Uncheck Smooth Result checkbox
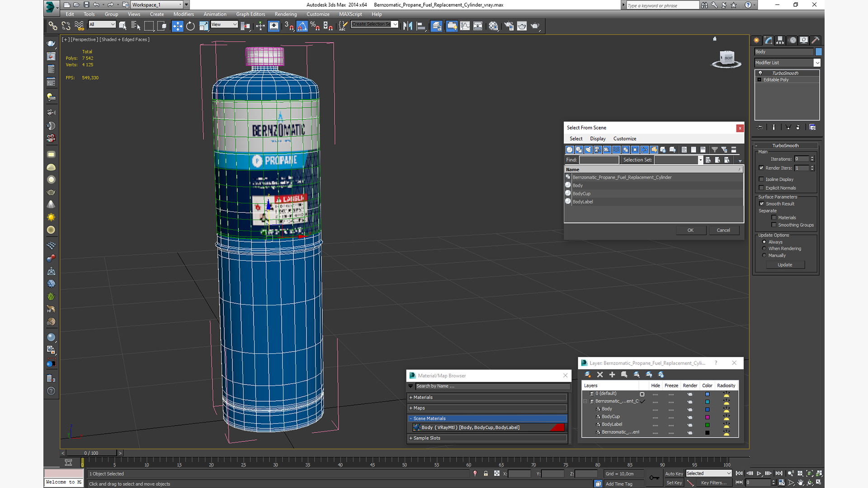868x488 pixels. (762, 204)
